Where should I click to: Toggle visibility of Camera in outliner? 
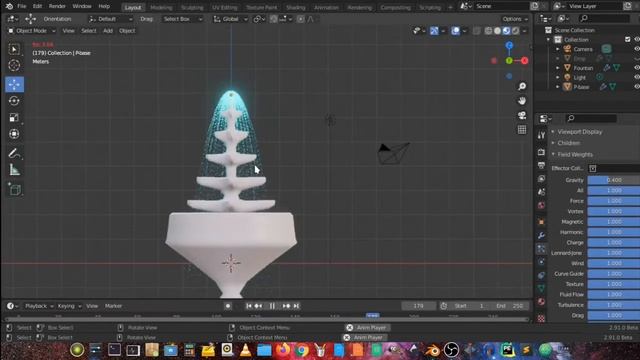636,49
